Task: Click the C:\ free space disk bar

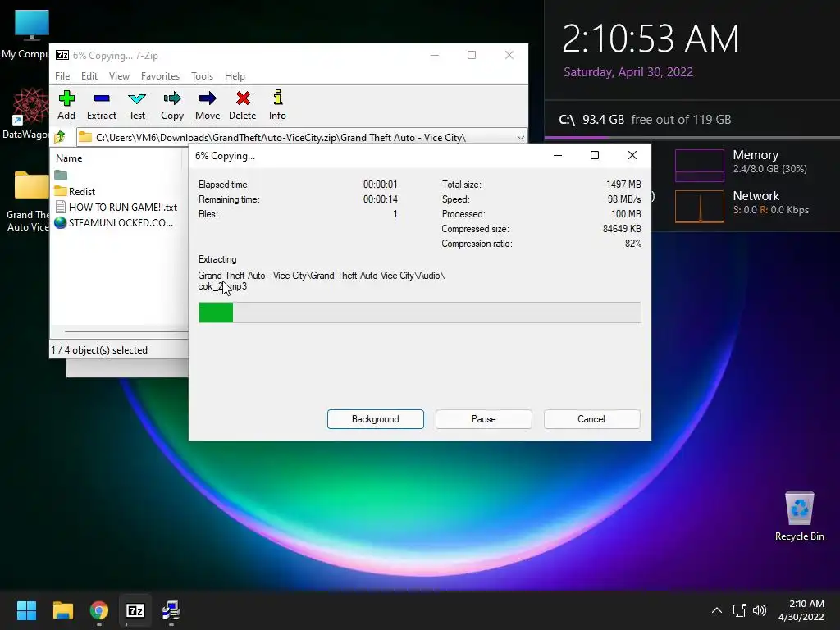Action: point(692,138)
